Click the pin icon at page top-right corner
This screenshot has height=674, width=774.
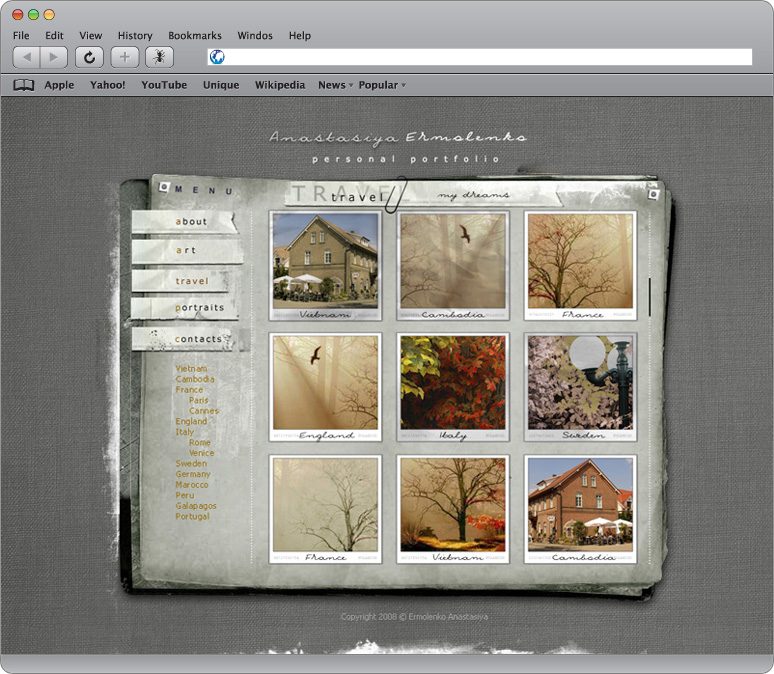pos(653,194)
